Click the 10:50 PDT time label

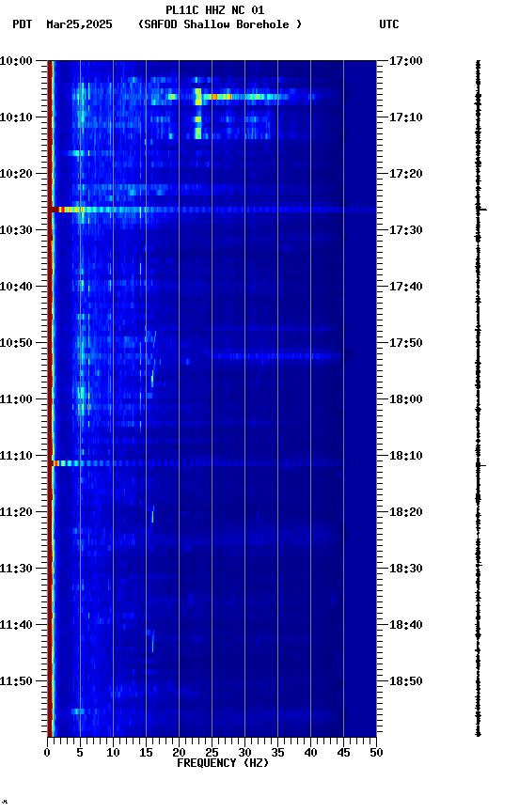pyautogui.click(x=16, y=343)
